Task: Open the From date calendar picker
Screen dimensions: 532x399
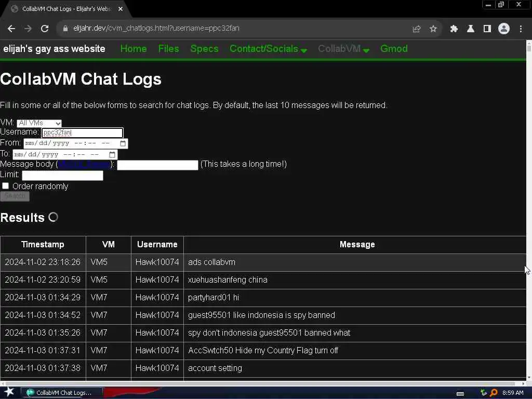Action: click(123, 143)
